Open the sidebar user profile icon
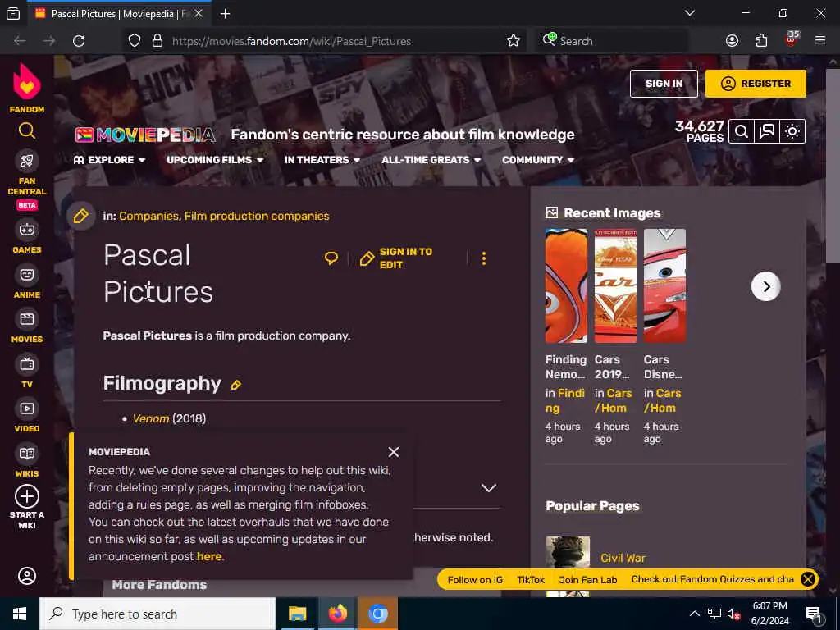The image size is (840, 630). (x=27, y=576)
